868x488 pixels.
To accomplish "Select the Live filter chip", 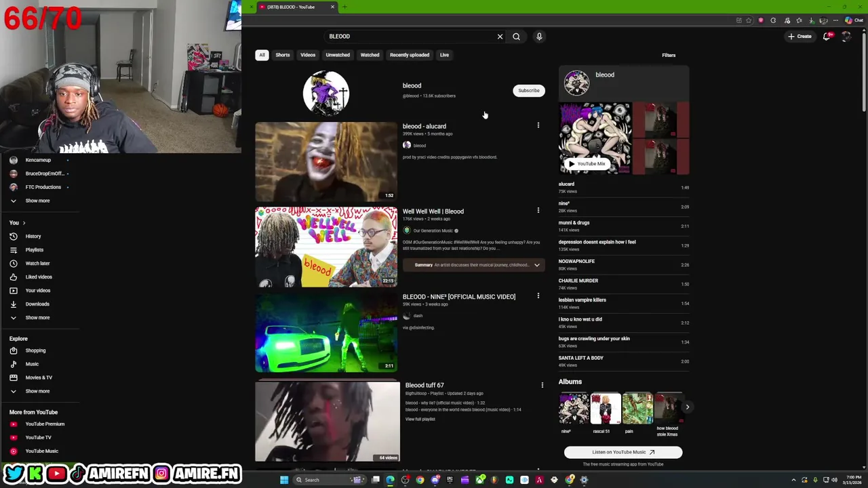I will [x=444, y=55].
